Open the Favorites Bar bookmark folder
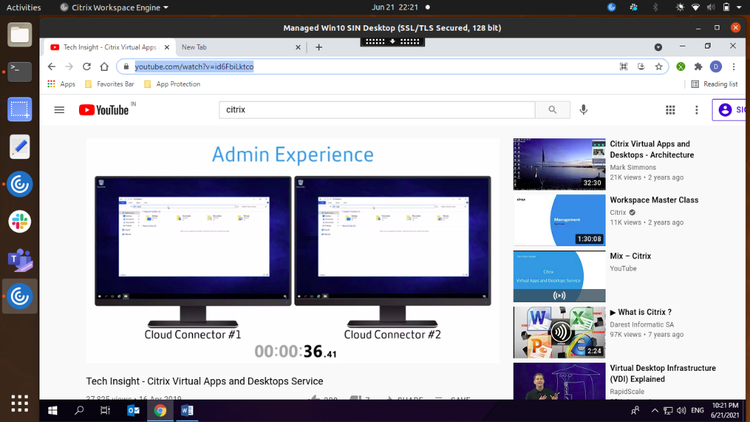This screenshot has height=422, width=750. pos(110,84)
